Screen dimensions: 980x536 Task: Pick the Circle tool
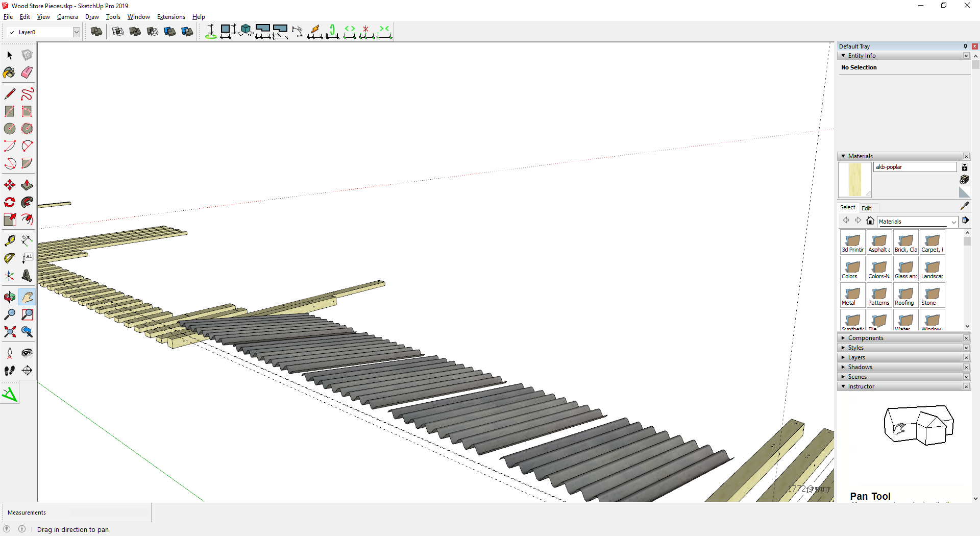10,129
